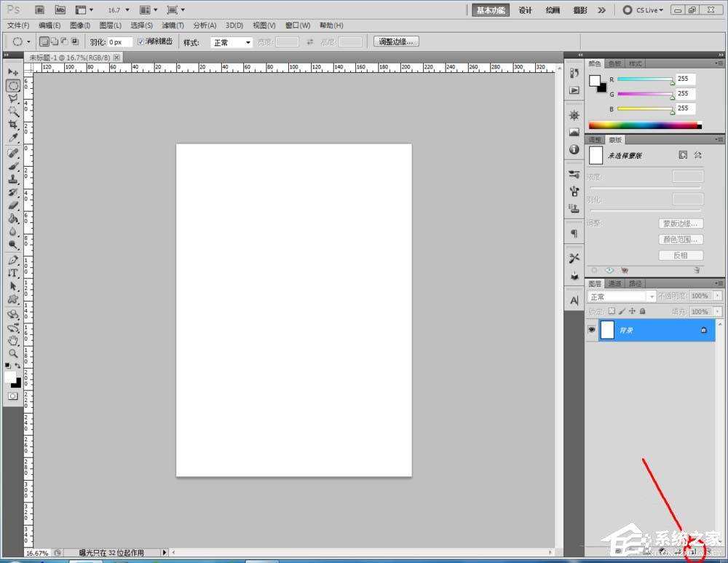Toggle Quick Mask mode at toolbox bottom
Screen dimensions: 728x563
pos(13,395)
